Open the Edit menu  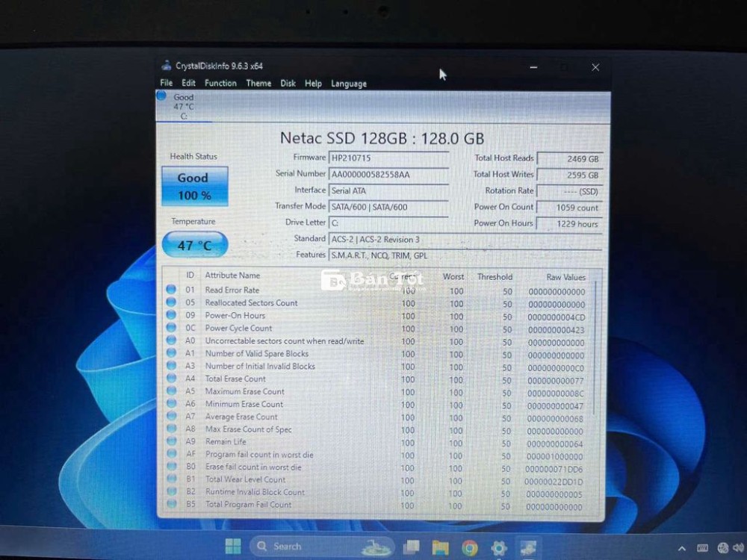click(x=189, y=83)
